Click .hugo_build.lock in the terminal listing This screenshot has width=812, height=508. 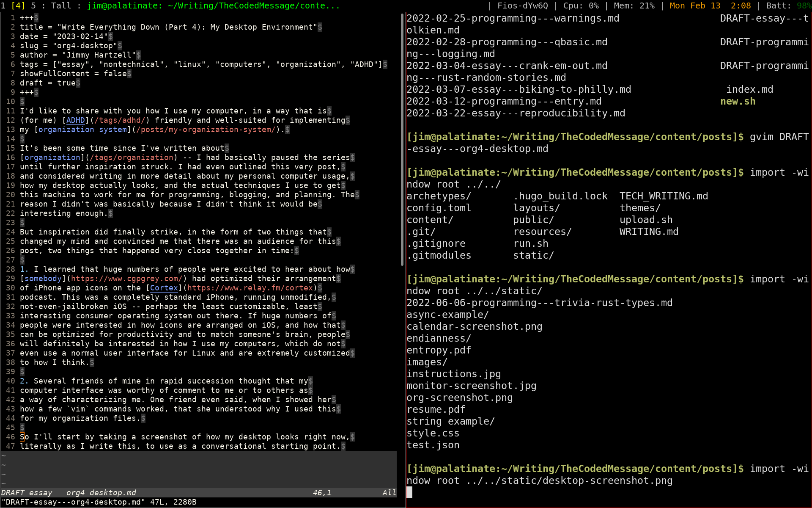560,196
